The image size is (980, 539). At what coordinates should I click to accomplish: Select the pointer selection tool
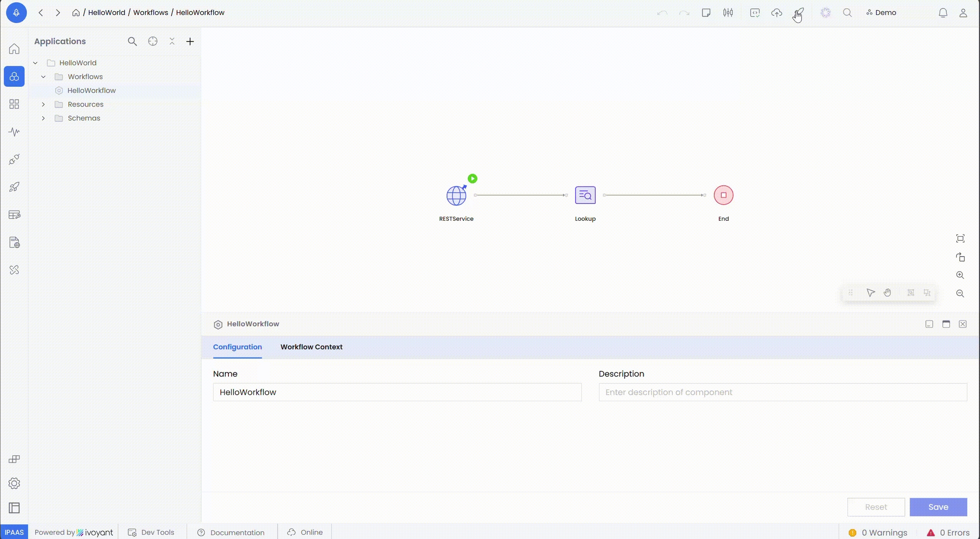870,293
